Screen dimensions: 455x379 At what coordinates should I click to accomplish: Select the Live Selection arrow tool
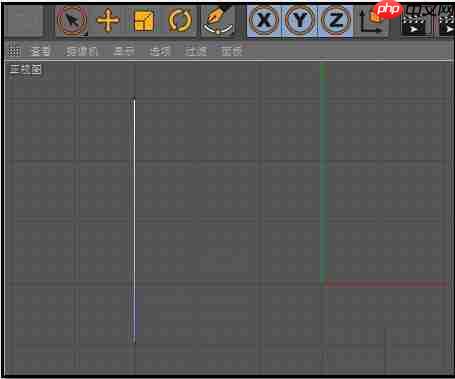pos(72,21)
